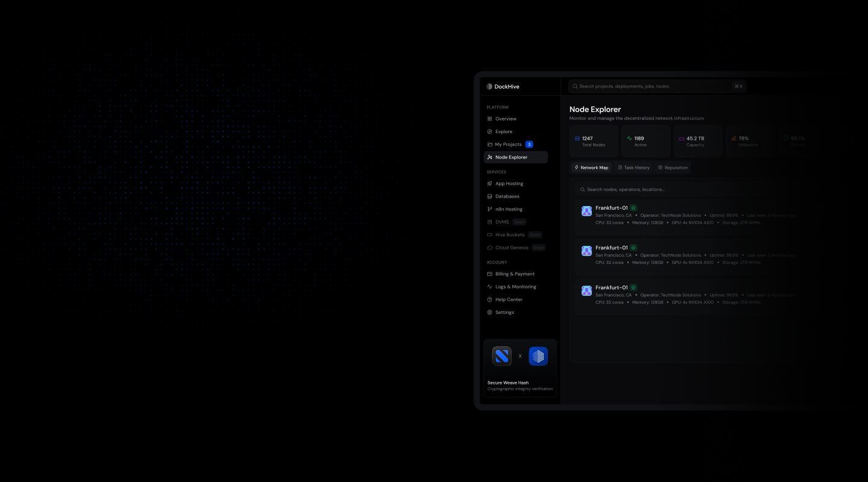Click the Logs & Monitoring activity icon
868x482 pixels.
coord(489,286)
